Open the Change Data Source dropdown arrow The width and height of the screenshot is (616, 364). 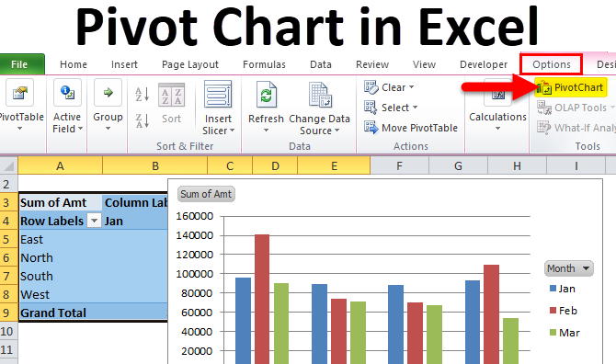click(x=337, y=131)
